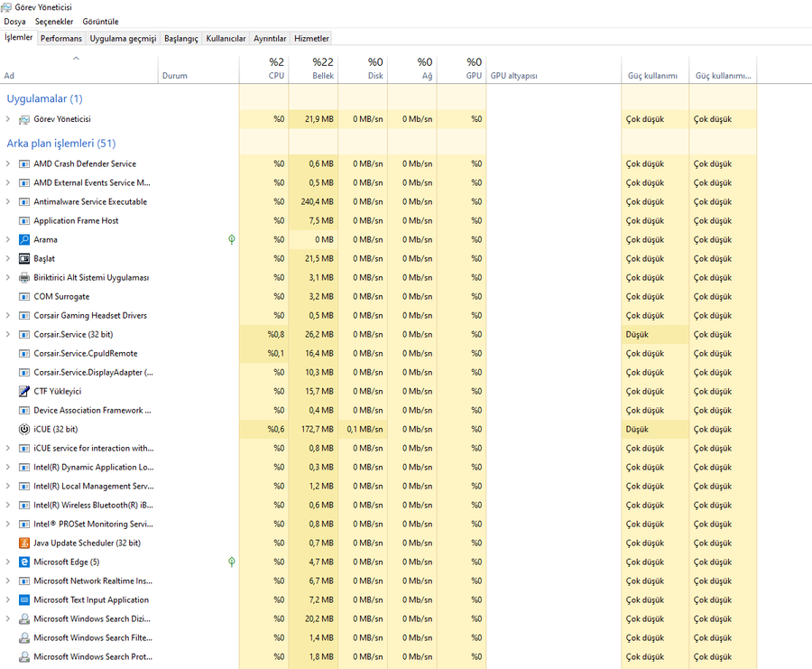812x669 pixels.
Task: Switch to the Başlangıç tab
Action: click(181, 38)
